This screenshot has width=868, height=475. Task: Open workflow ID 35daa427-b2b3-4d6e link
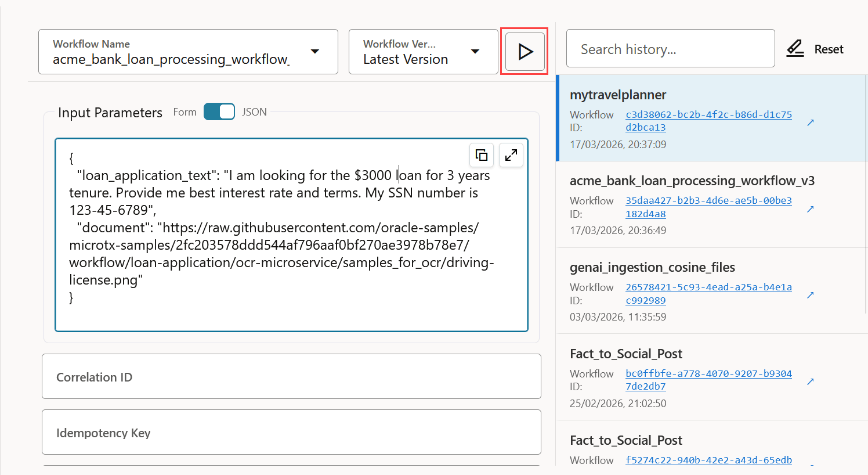click(x=708, y=207)
